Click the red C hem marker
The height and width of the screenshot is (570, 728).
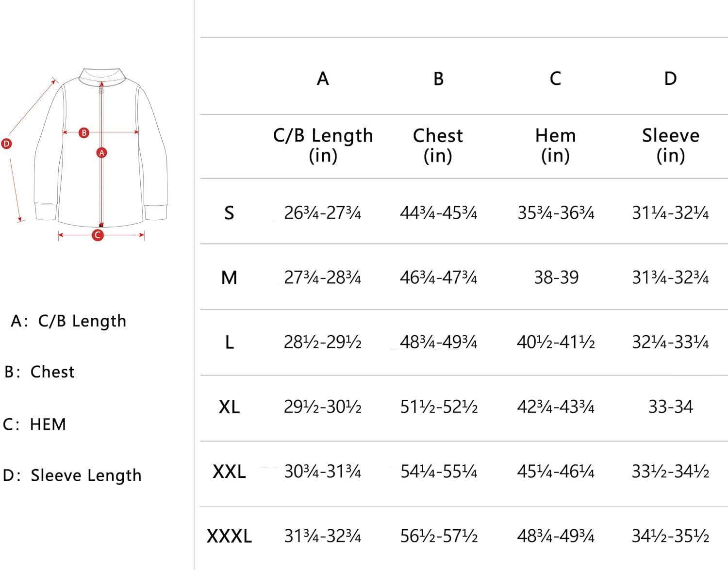(98, 235)
